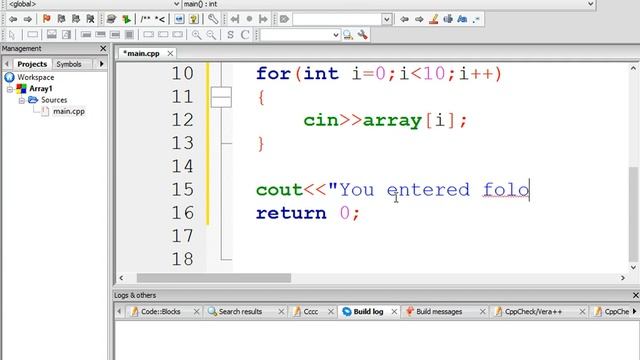Close the Management panel
The width and height of the screenshot is (640, 360).
103,49
